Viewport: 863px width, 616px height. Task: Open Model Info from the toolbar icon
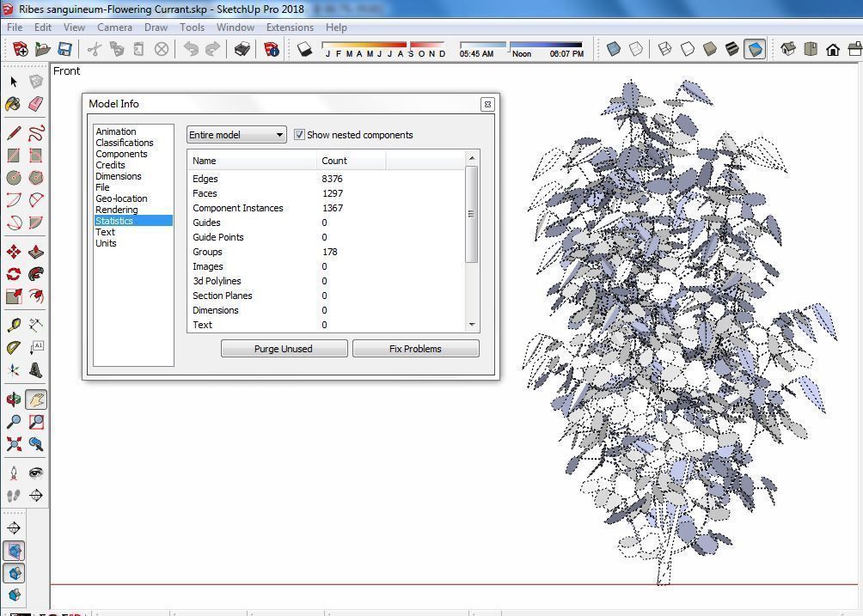tap(272, 50)
